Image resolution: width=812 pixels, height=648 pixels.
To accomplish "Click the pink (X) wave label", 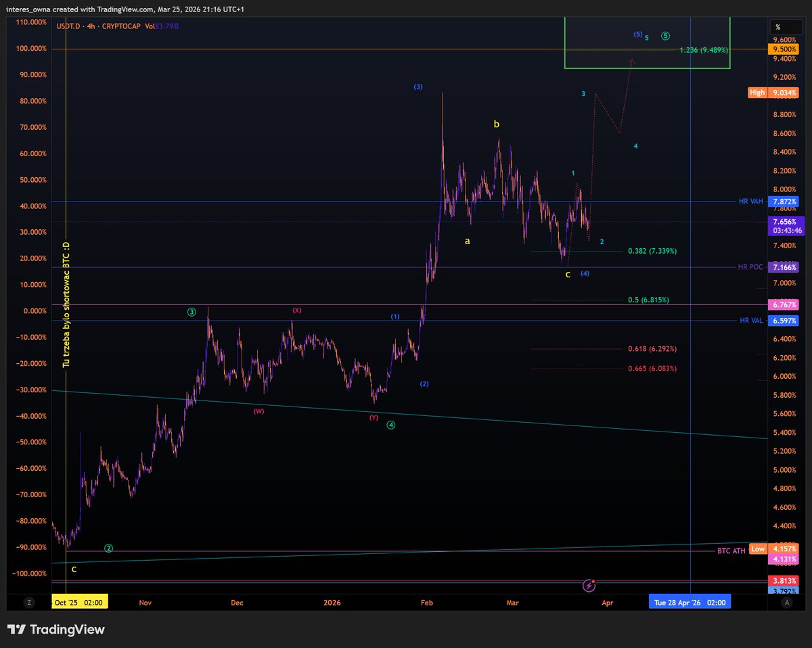I will coord(296,310).
